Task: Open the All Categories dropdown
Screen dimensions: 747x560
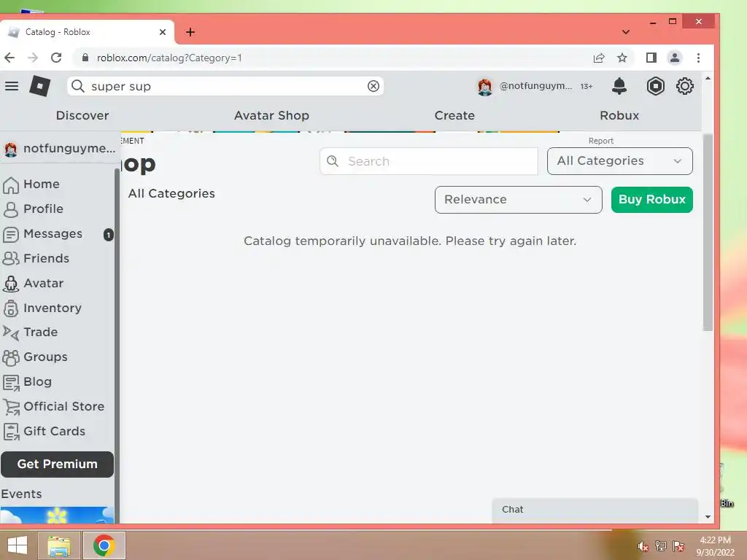Action: coord(619,161)
